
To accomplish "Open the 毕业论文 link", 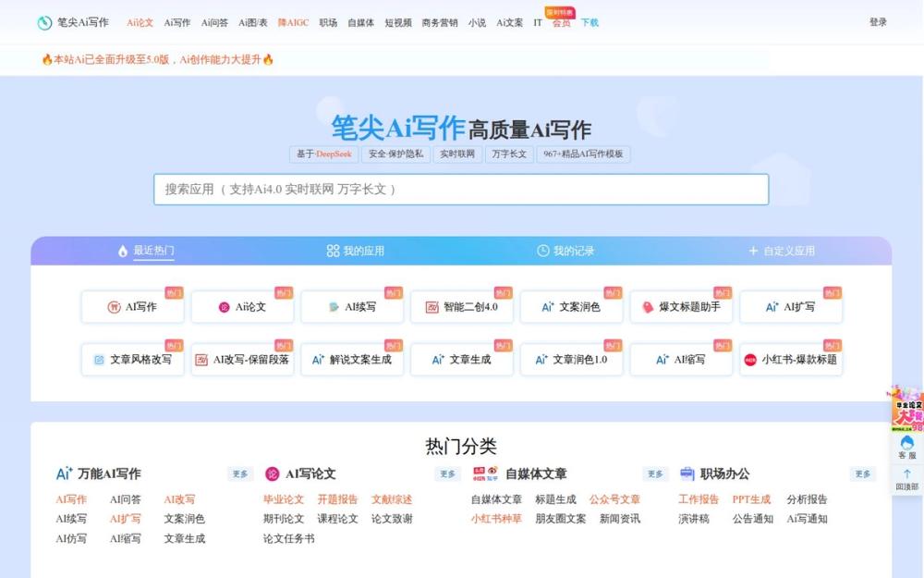I will click(284, 499).
